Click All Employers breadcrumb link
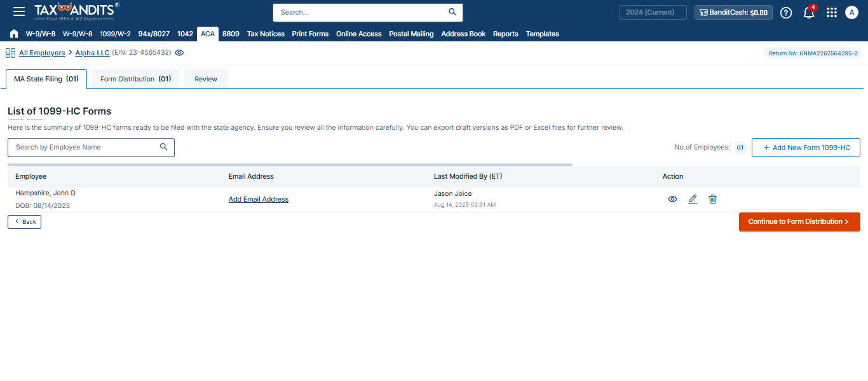Screen dimensions: 868x381 point(42,53)
